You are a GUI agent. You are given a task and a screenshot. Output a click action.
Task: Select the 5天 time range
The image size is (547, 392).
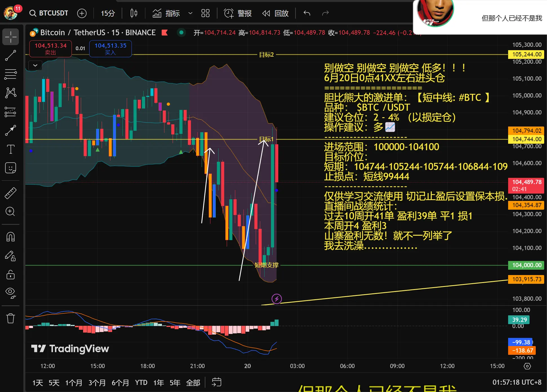point(54,383)
